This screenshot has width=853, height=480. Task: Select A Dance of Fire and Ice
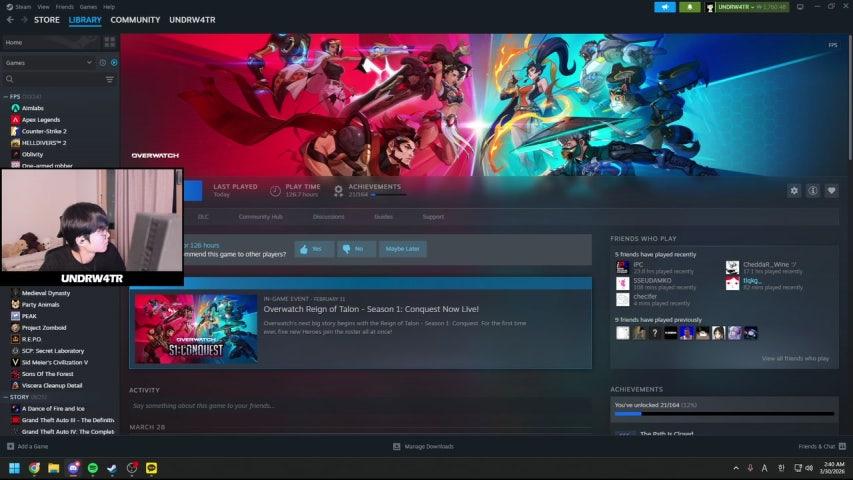53,408
